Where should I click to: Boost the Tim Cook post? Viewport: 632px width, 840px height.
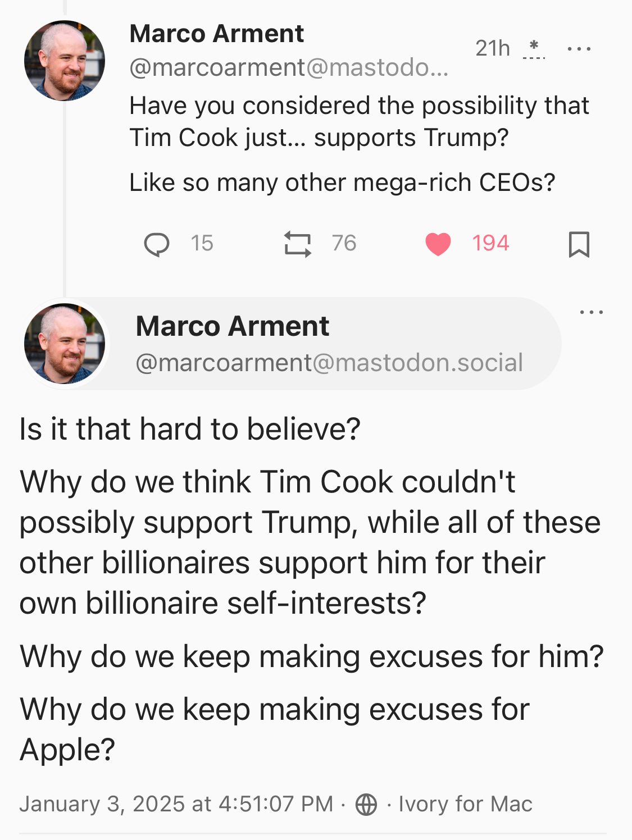point(297,244)
